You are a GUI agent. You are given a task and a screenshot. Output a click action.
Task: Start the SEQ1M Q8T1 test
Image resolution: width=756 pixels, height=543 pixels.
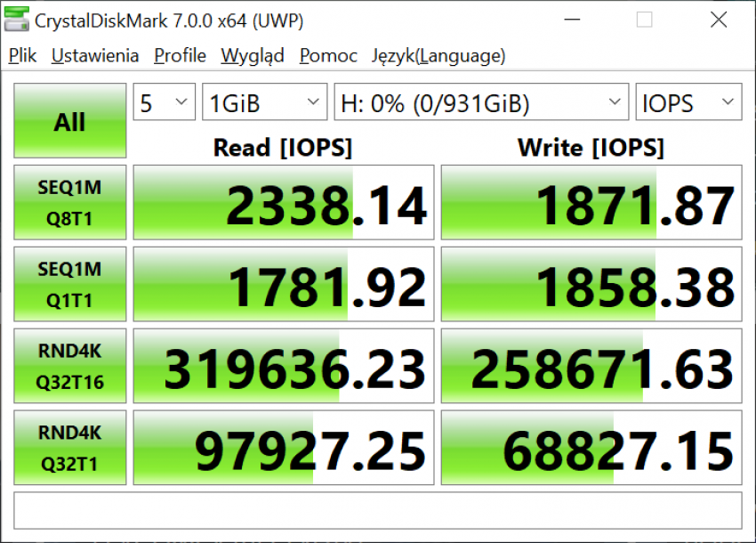coord(70,202)
